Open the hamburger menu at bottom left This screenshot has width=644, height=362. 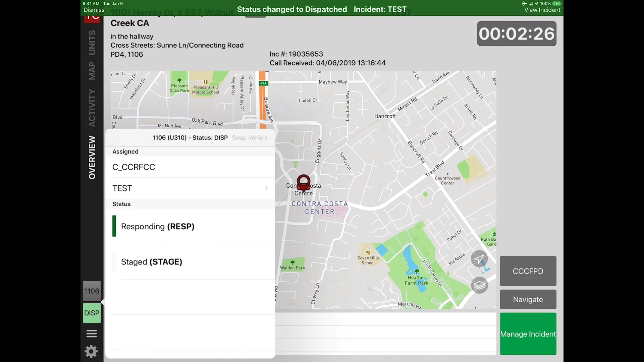[x=91, y=334]
